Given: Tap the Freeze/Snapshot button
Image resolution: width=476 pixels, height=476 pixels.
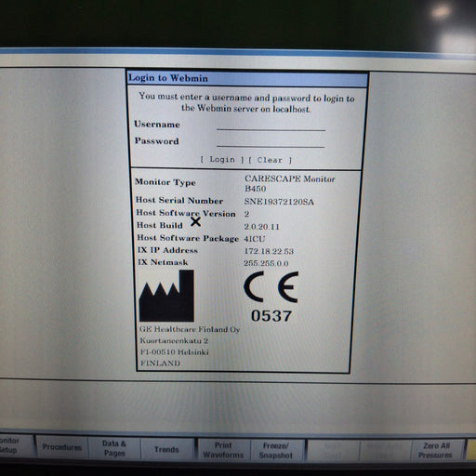Looking at the screenshot, I should click(x=276, y=450).
